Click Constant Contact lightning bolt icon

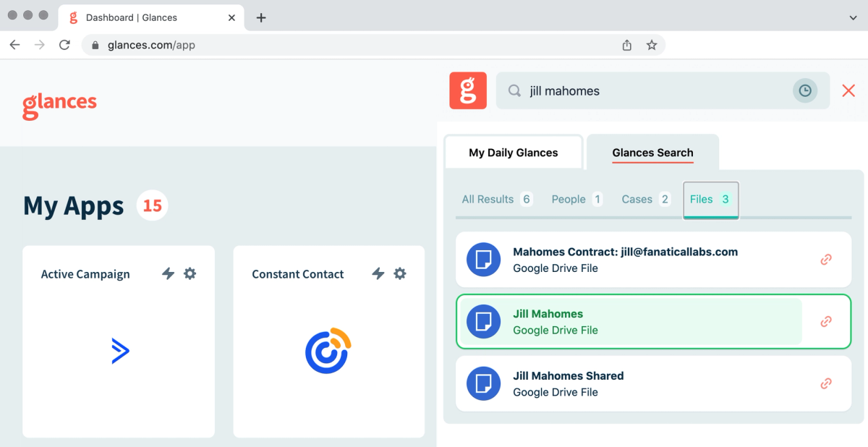click(378, 273)
